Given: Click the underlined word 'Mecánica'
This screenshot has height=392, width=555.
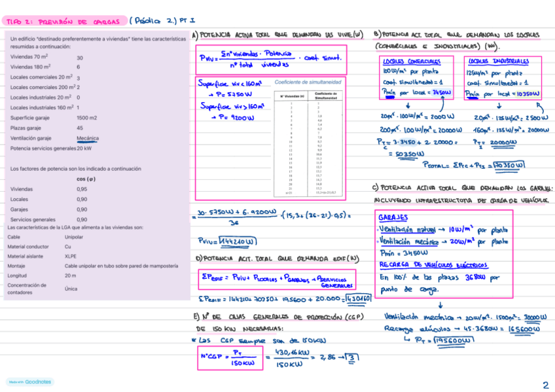Looking at the screenshot, I should pyautogui.click(x=87, y=138).
